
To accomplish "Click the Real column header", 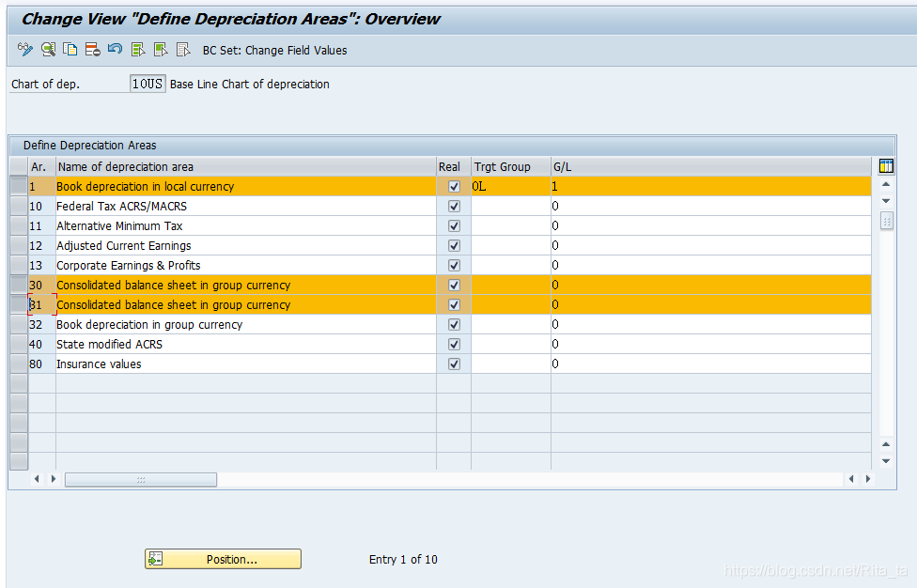I will 454,166.
